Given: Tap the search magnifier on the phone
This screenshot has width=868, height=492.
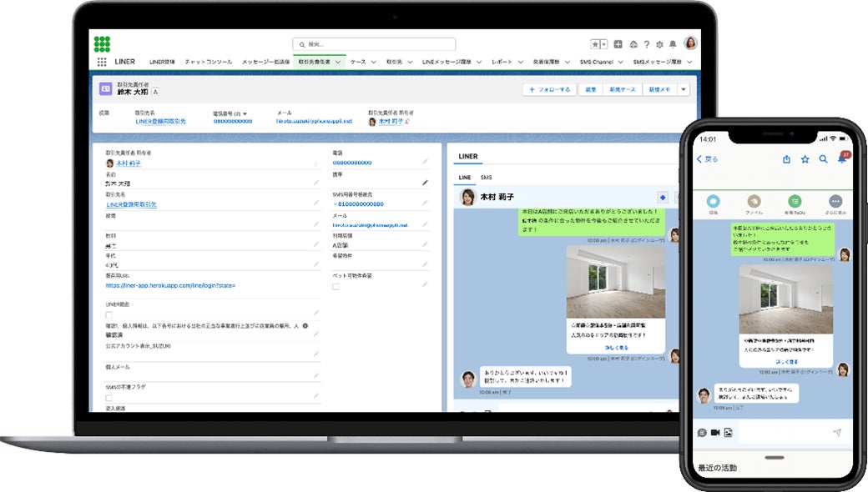Looking at the screenshot, I should (824, 159).
